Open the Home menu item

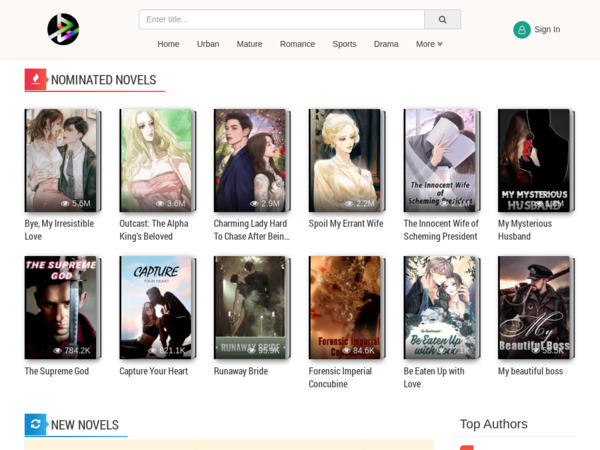pos(168,44)
